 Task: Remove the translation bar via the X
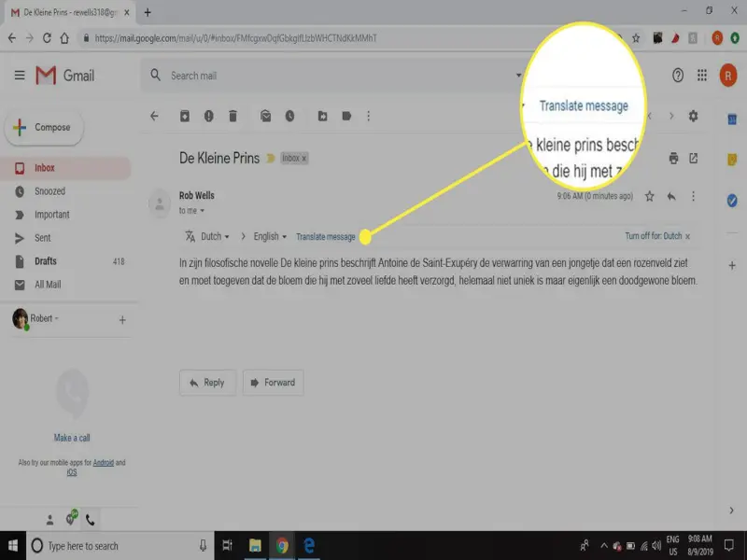[x=688, y=236]
